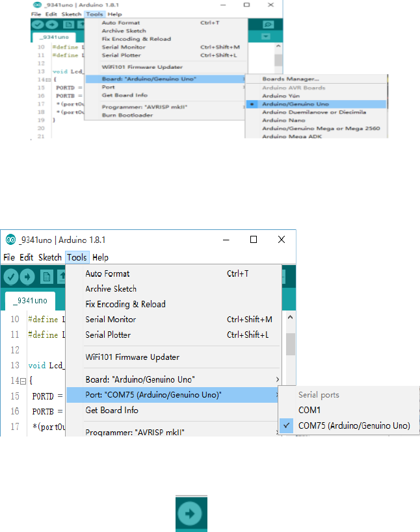
Task: Choose Auto Format in the Port-submenu window
Action: click(173, 273)
